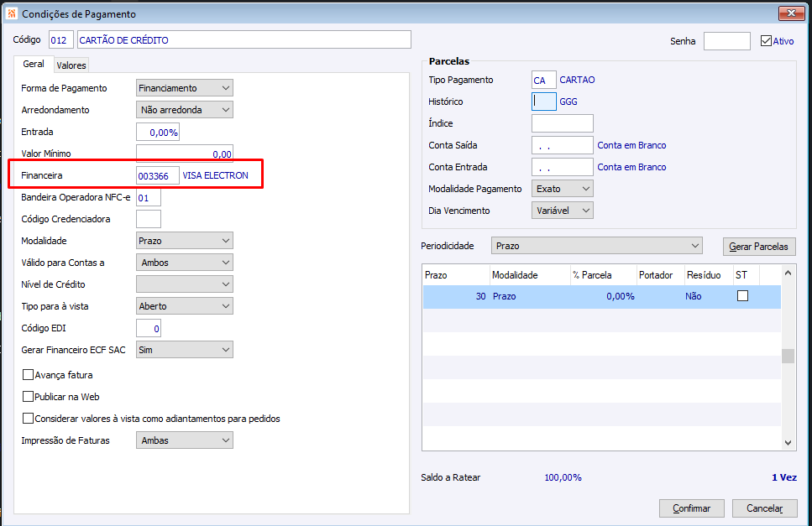Click the CARTÃO DE CRÉDITO description field
Viewport: 812px width, 526px height.
[x=244, y=39]
